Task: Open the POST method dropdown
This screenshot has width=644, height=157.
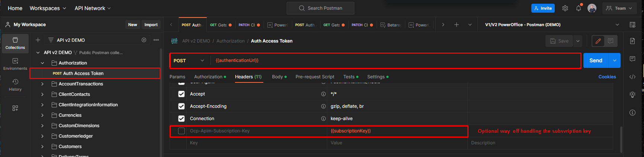Action: (189, 61)
